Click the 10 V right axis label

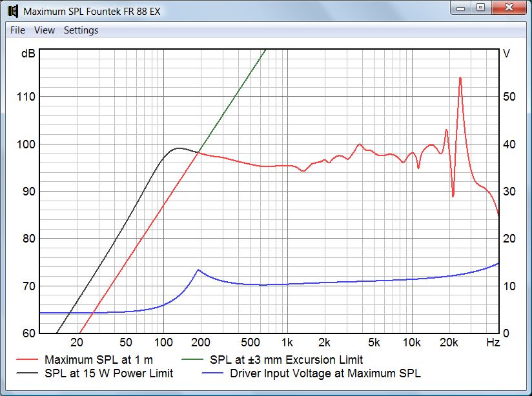(509, 286)
